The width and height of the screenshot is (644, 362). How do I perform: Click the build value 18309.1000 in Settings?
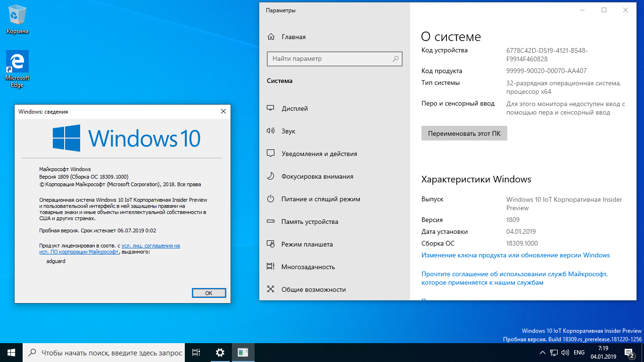pos(522,243)
